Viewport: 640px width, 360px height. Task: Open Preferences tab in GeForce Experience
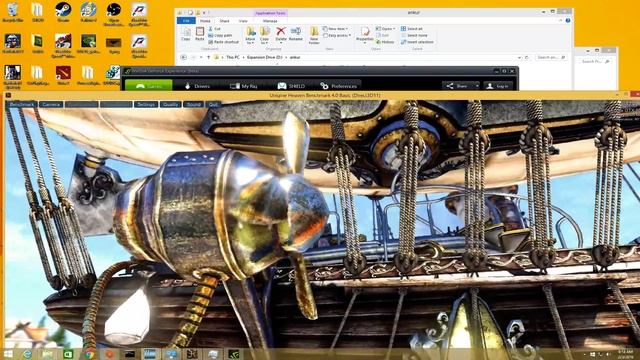[339, 86]
